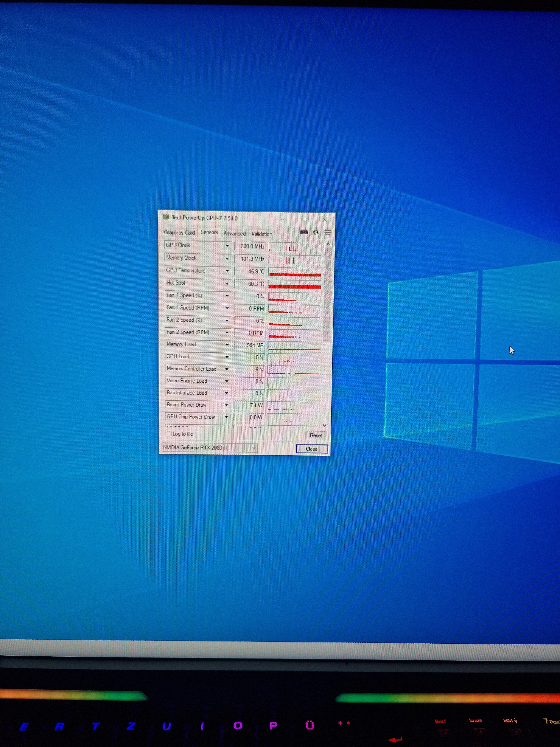Open the hamburger menu icon
Screen dimensions: 560x747
click(327, 232)
